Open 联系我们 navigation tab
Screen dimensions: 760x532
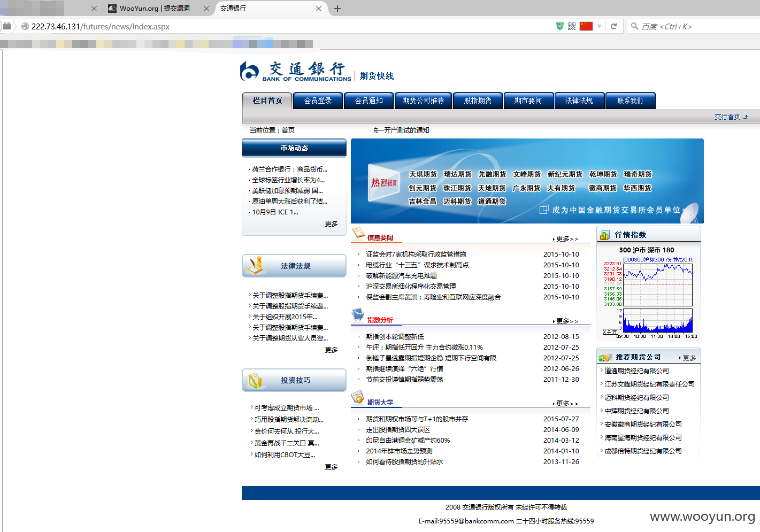click(631, 101)
